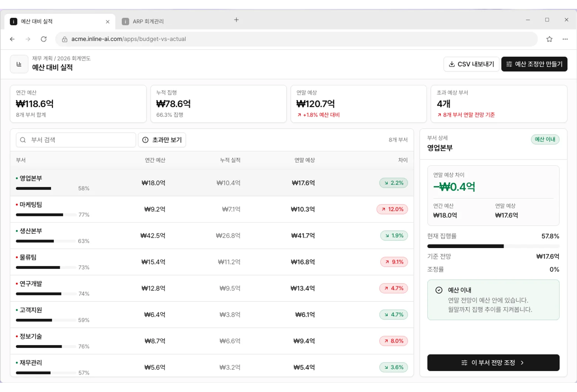Screen dimensions: 577x392
Task: Click the 연간 예산 ₩118.6억 card
Action: (78, 104)
